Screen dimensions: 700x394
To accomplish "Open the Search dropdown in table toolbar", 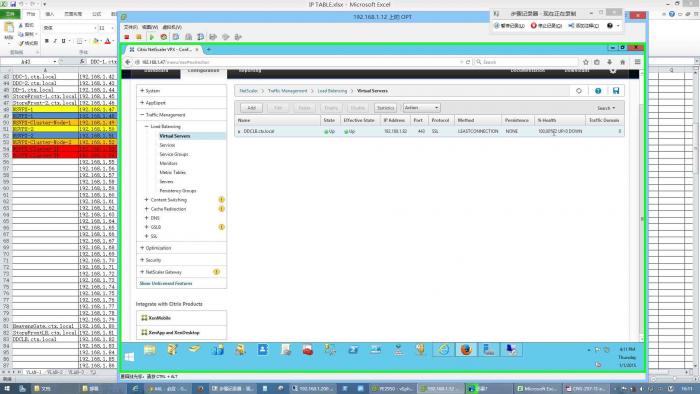I will [606, 108].
